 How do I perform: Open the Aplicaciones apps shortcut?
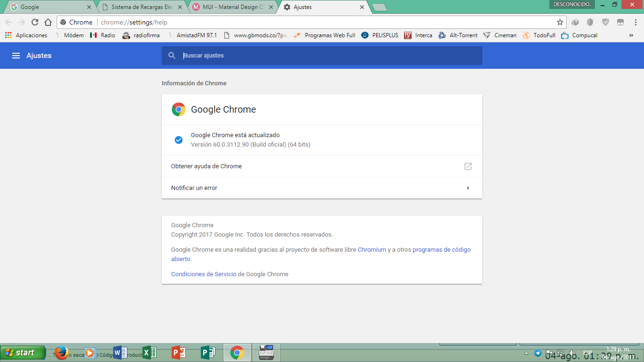[x=26, y=35]
